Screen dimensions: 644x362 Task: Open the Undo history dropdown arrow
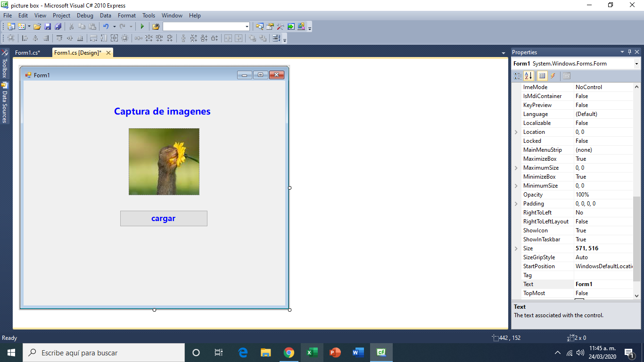pos(114,26)
